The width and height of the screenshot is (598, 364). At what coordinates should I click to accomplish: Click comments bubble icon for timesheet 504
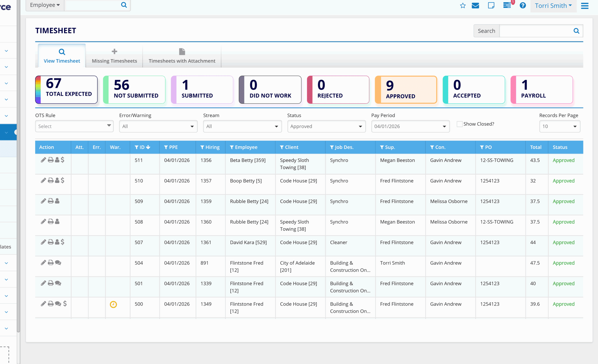[58, 263]
